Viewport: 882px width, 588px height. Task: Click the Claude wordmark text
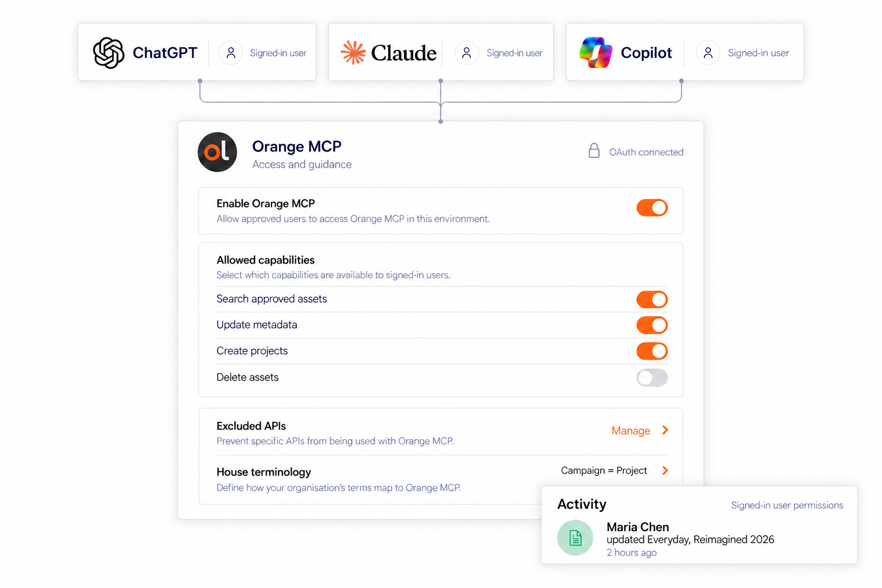(x=404, y=53)
